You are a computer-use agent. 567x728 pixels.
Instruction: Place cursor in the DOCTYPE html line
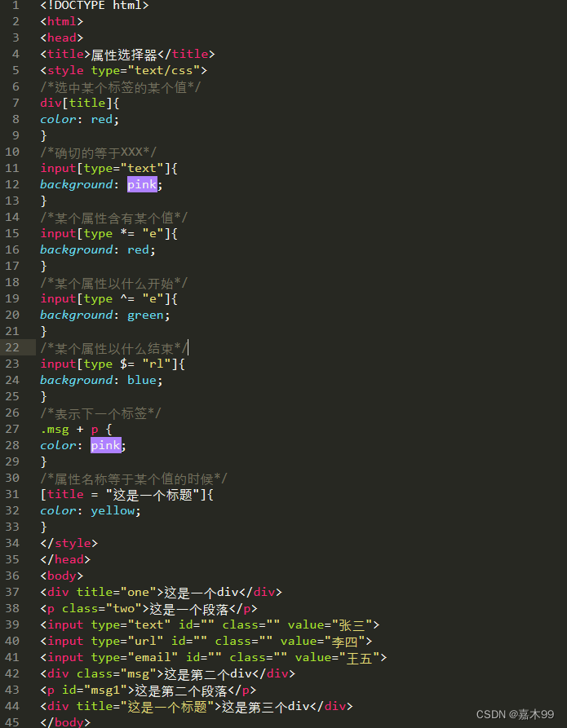(x=95, y=6)
